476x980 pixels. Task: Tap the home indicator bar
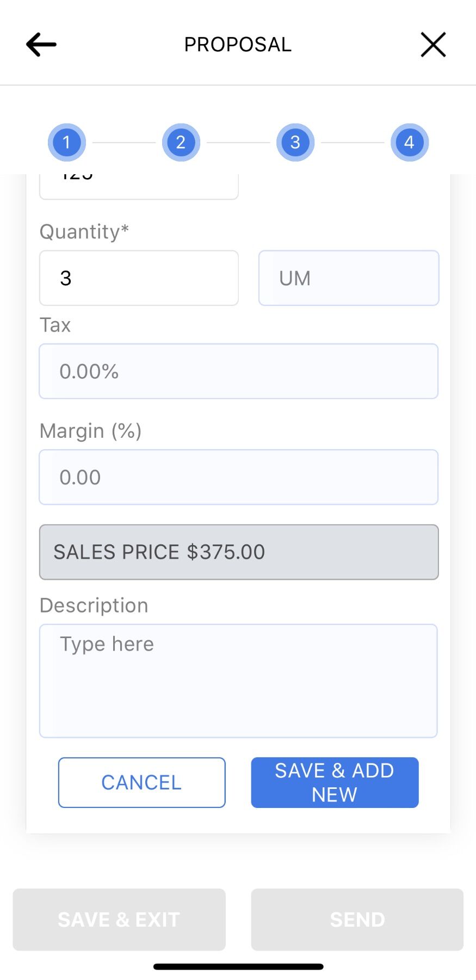click(x=238, y=967)
